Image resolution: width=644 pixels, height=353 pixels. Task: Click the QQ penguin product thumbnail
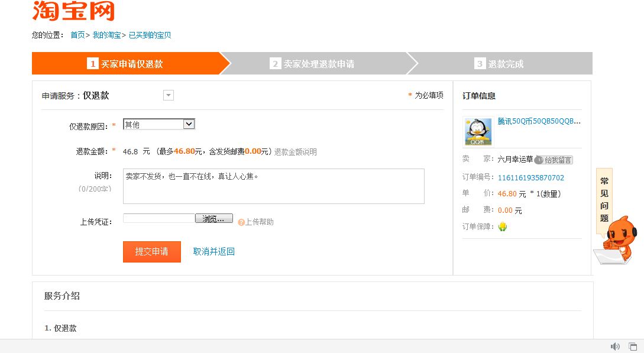click(478, 132)
